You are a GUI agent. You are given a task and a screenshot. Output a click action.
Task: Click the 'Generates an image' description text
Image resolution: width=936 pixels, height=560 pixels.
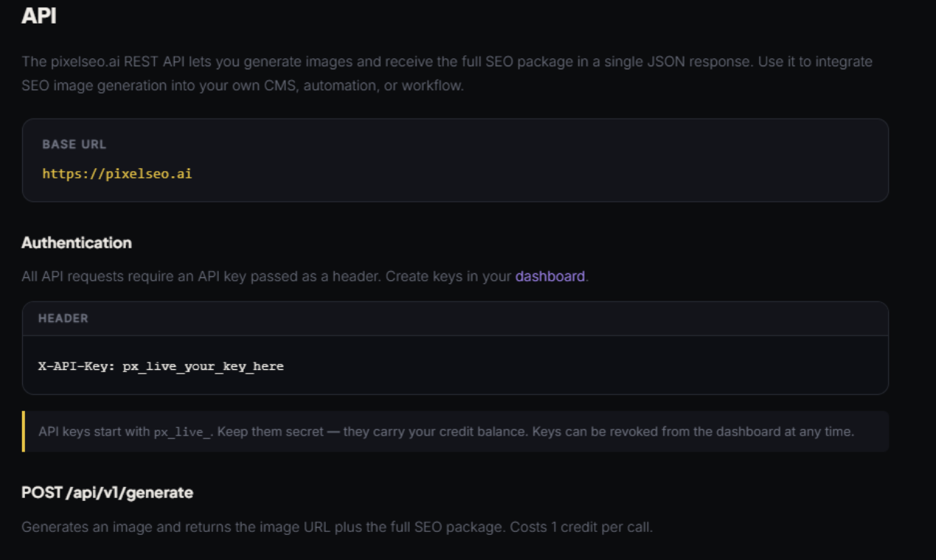click(221, 527)
